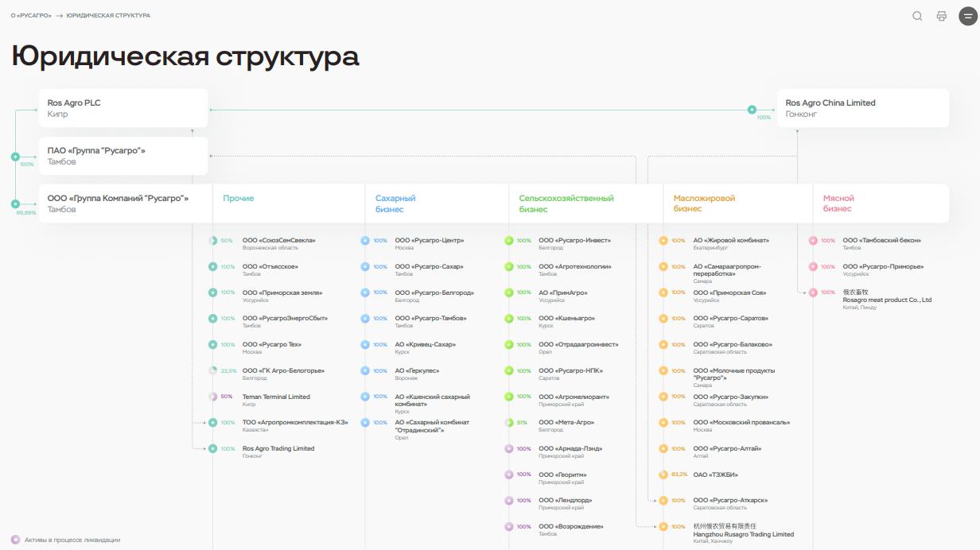Select the «Сельскохозяйственный бизнес» column heading

coord(566,203)
